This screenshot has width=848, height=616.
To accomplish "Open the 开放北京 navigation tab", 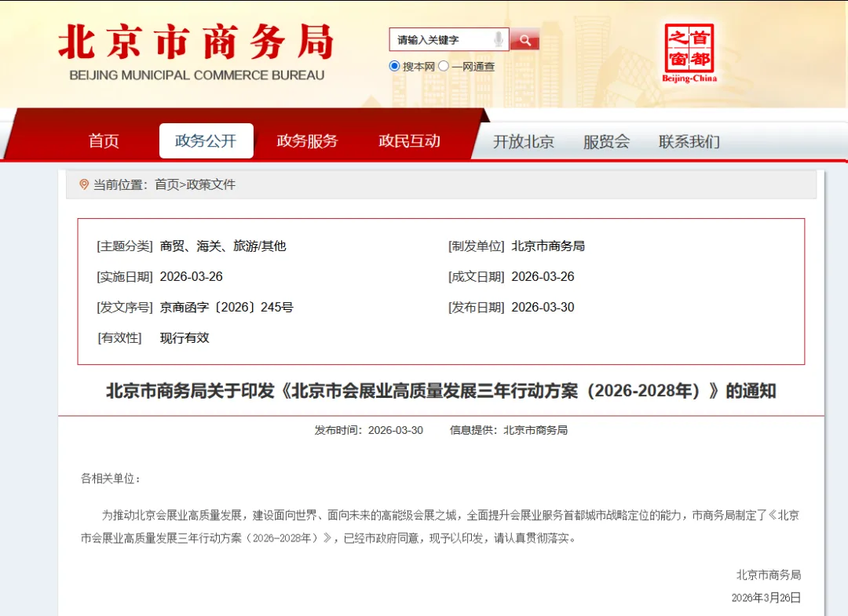I will pyautogui.click(x=524, y=141).
